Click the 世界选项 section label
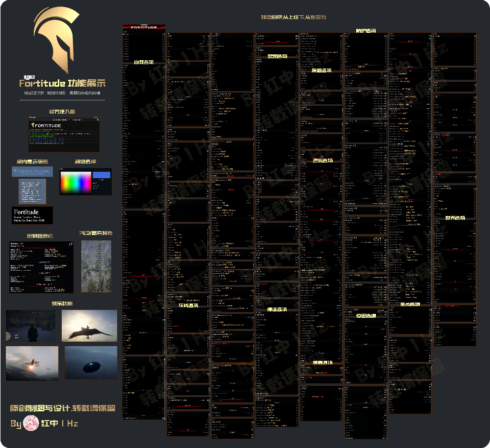The height and width of the screenshot is (448, 490). coord(455,218)
